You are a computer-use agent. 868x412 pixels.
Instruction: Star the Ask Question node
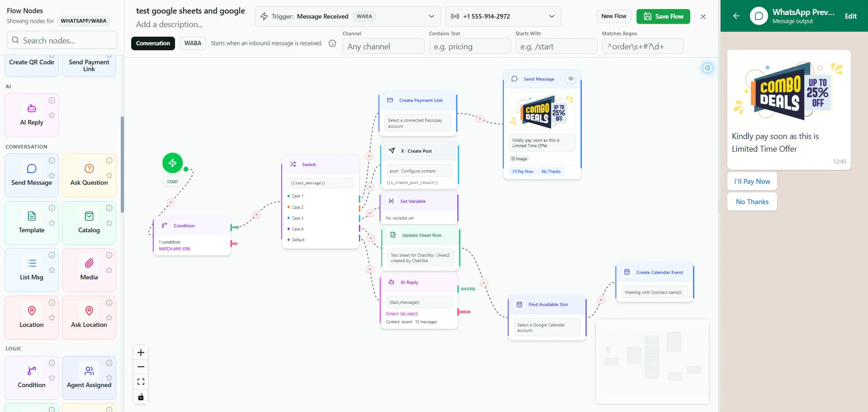(x=109, y=175)
